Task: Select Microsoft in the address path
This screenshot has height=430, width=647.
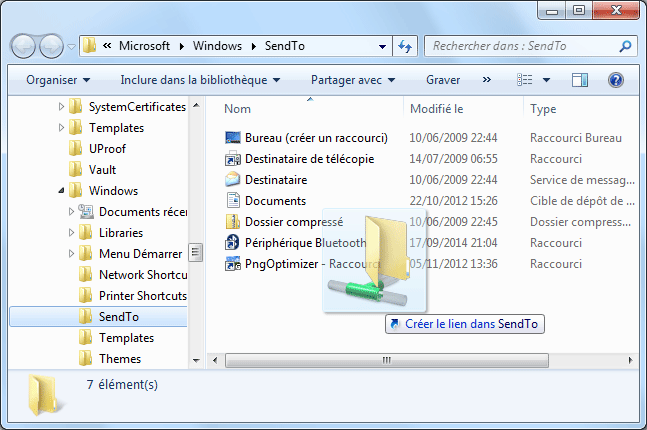Action: click(x=144, y=45)
